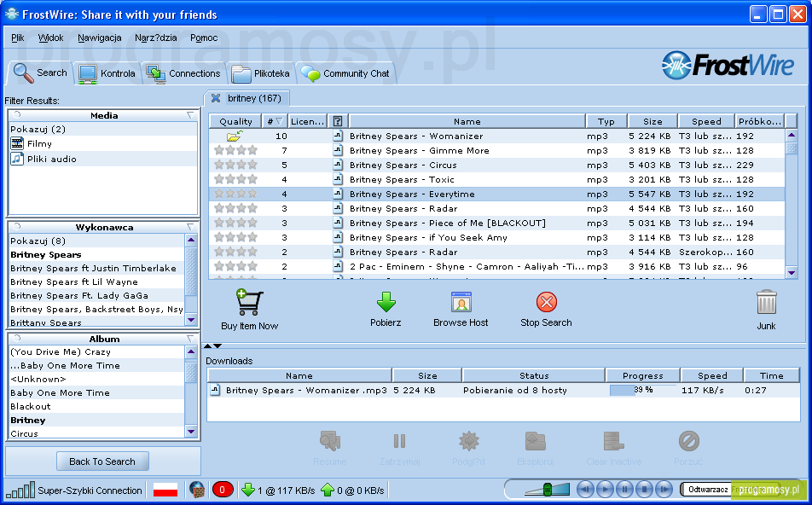
Task: Open the Community Chat tab
Action: (x=345, y=73)
